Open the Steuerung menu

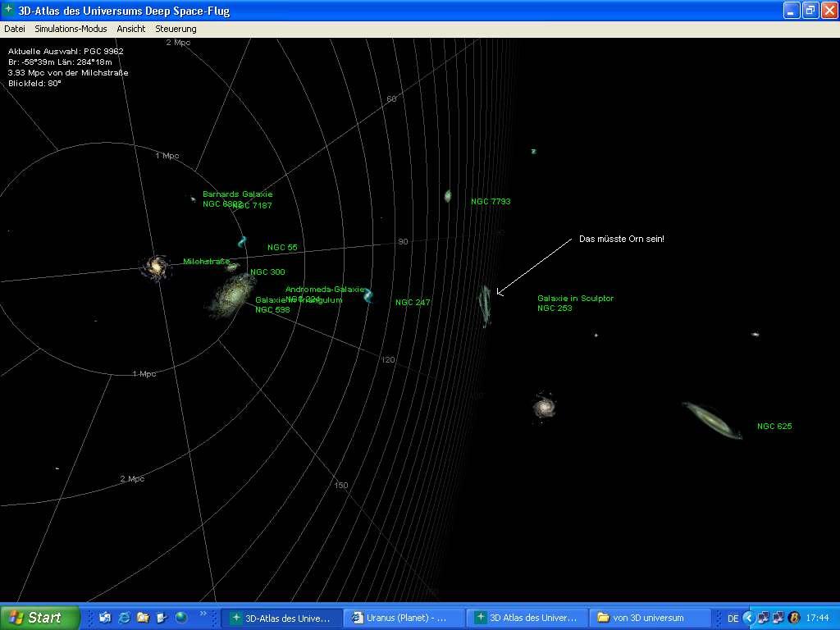point(176,29)
